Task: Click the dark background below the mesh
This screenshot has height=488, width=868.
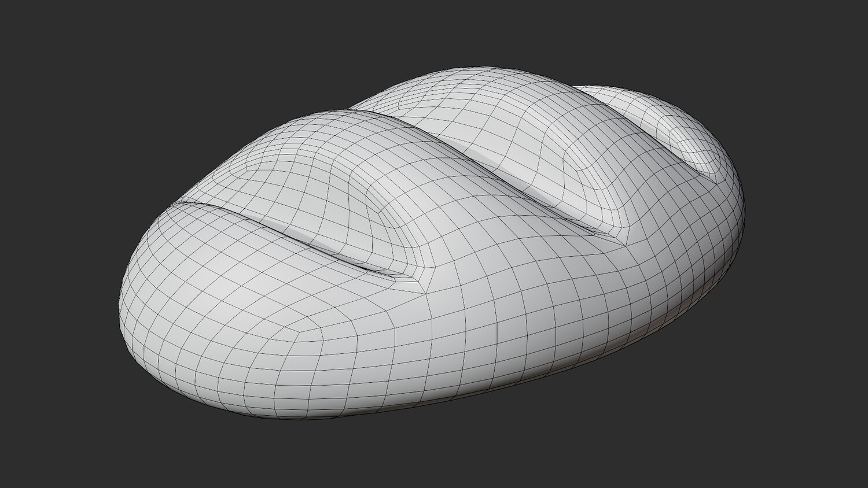Action: coord(434,457)
